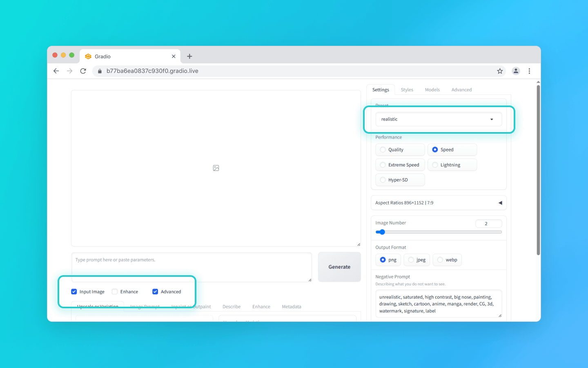
Task: Expand the Aspect Ratios section arrow
Action: click(x=500, y=203)
